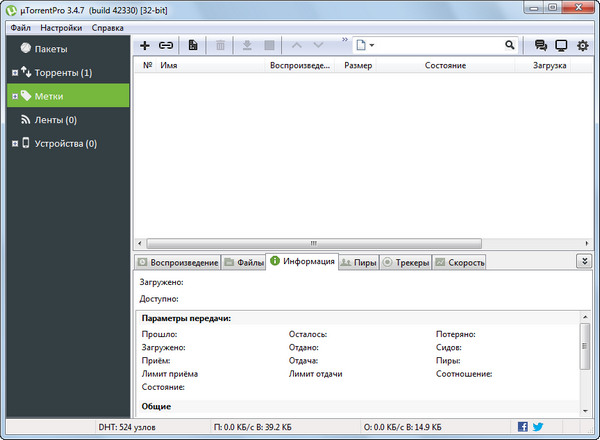Open the chat bubbles toolbar icon
The width and height of the screenshot is (600, 440).
(541, 45)
